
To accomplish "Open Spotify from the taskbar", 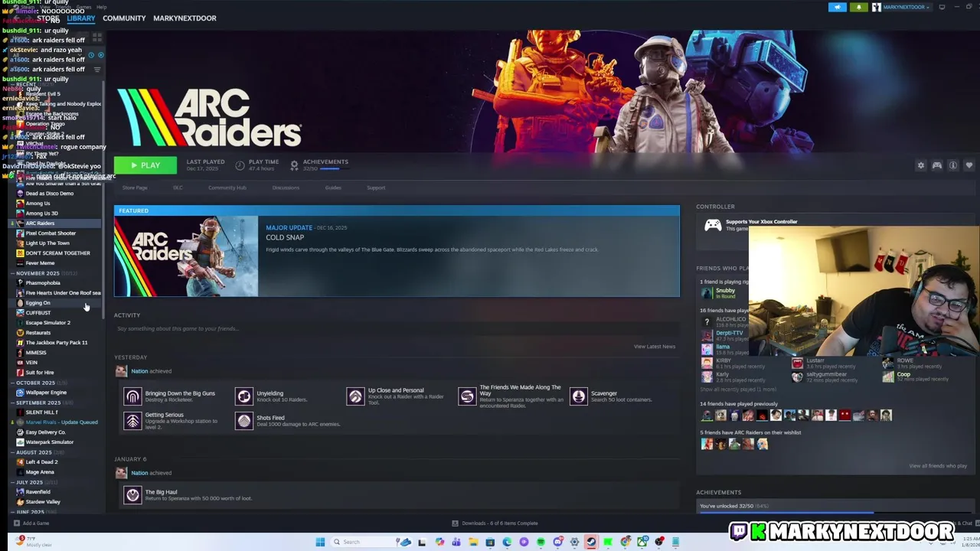I will click(541, 542).
